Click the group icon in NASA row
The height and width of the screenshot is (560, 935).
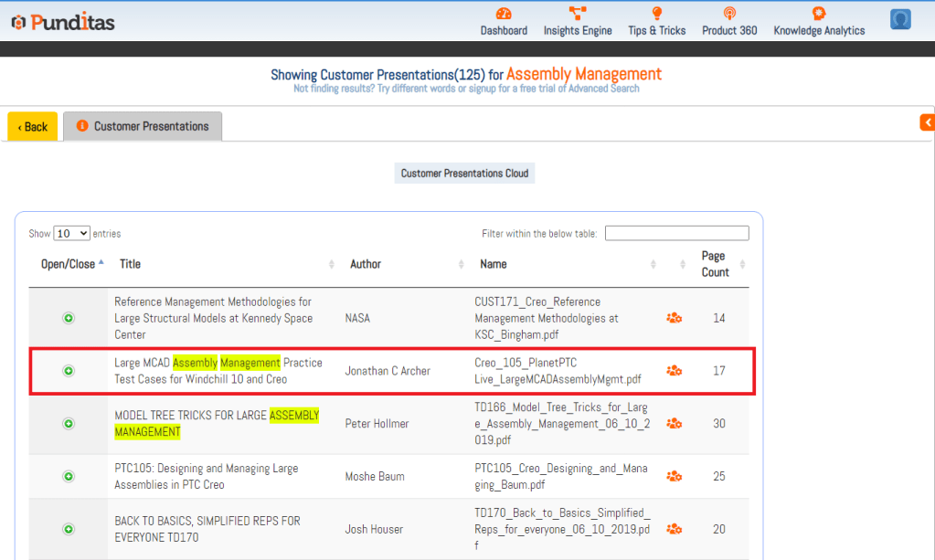tap(674, 318)
